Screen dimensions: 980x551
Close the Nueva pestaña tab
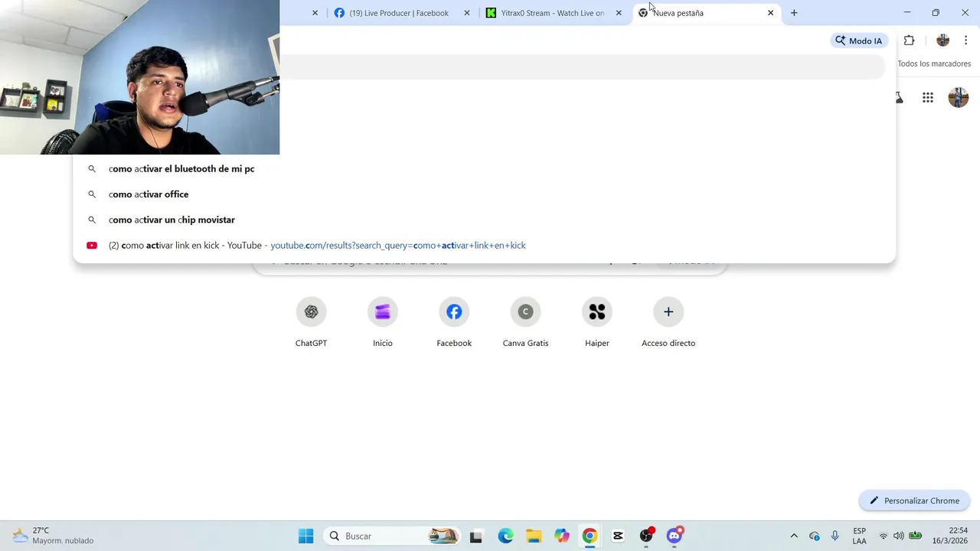click(x=770, y=13)
